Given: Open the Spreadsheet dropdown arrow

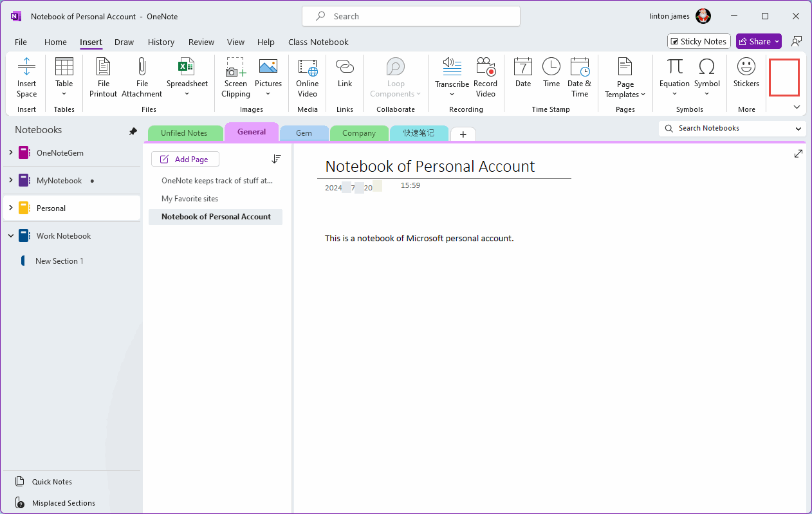Looking at the screenshot, I should point(187,94).
